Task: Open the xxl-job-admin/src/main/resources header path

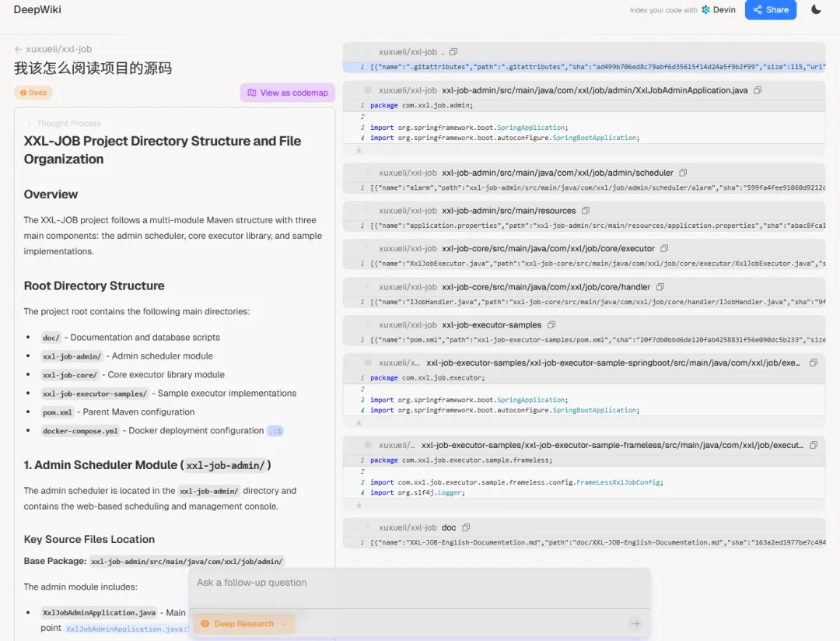Action: pos(509,211)
